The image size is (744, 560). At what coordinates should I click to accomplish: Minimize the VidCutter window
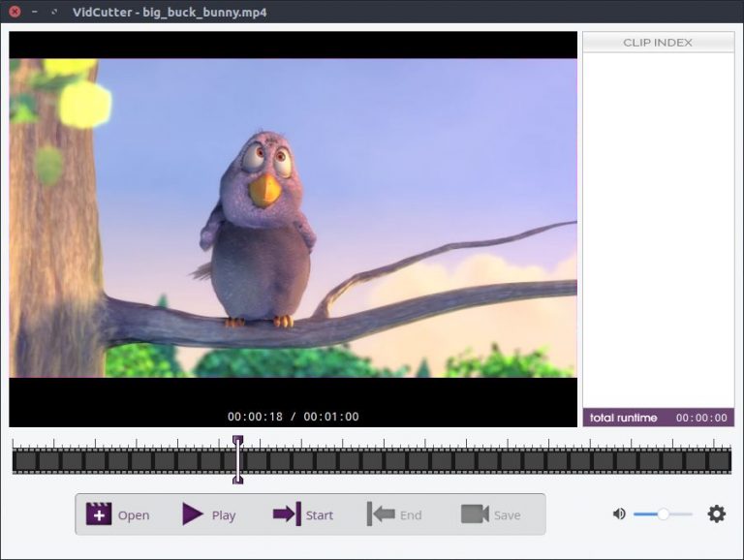34,12
